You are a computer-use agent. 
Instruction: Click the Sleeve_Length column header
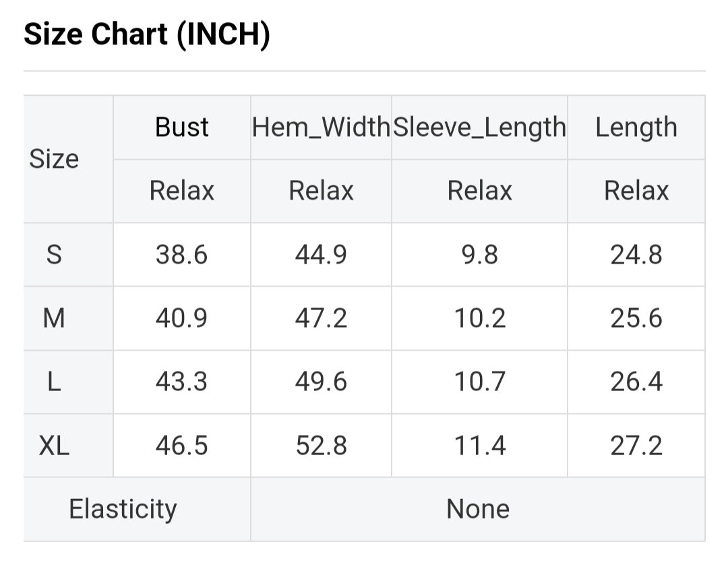(479, 127)
